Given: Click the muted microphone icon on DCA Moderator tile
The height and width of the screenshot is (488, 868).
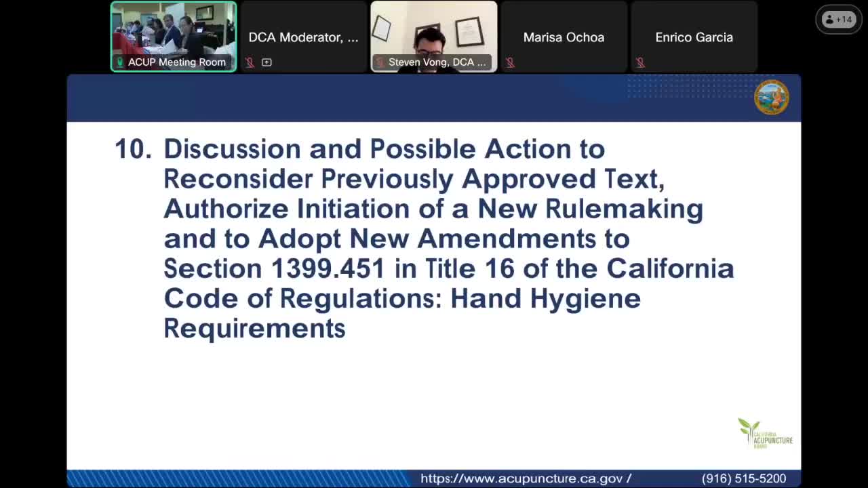Looking at the screenshot, I should click(250, 62).
